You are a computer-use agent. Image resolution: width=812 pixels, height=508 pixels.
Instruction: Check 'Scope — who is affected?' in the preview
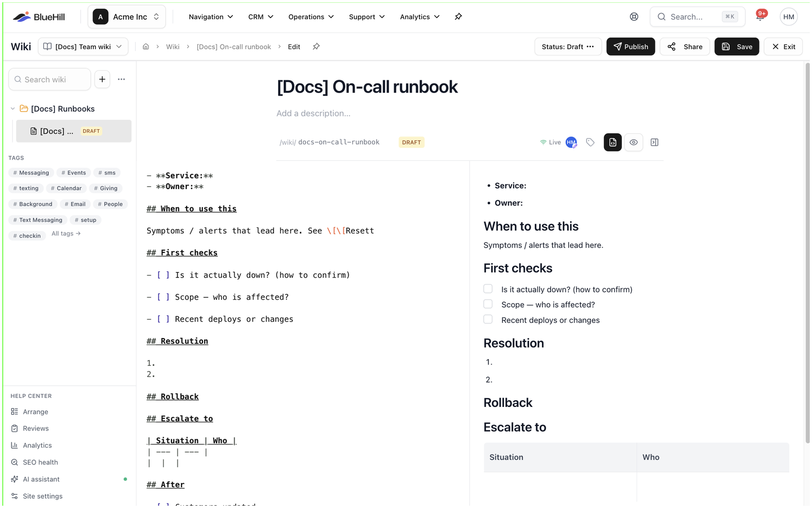click(x=488, y=304)
